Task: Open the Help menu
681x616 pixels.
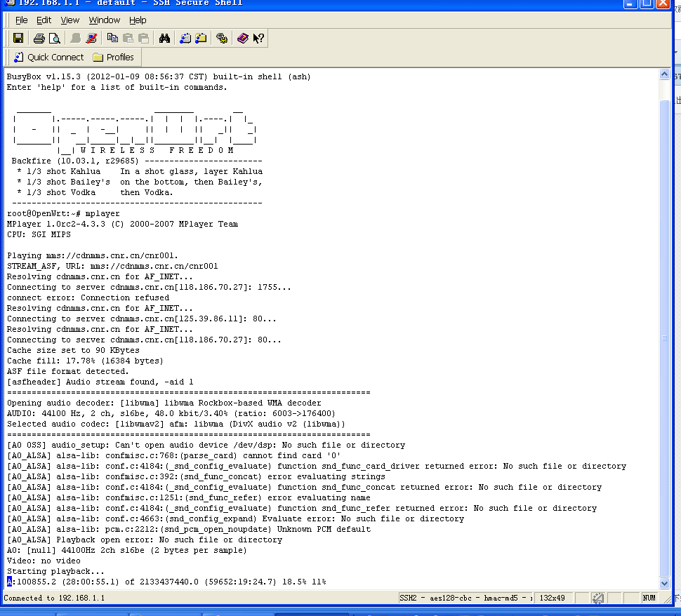Action: click(138, 20)
